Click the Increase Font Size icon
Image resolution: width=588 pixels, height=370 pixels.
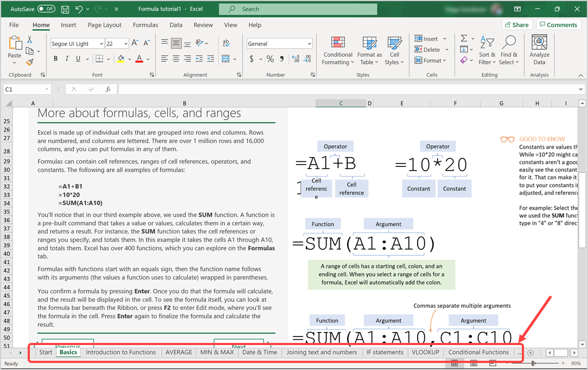point(135,43)
